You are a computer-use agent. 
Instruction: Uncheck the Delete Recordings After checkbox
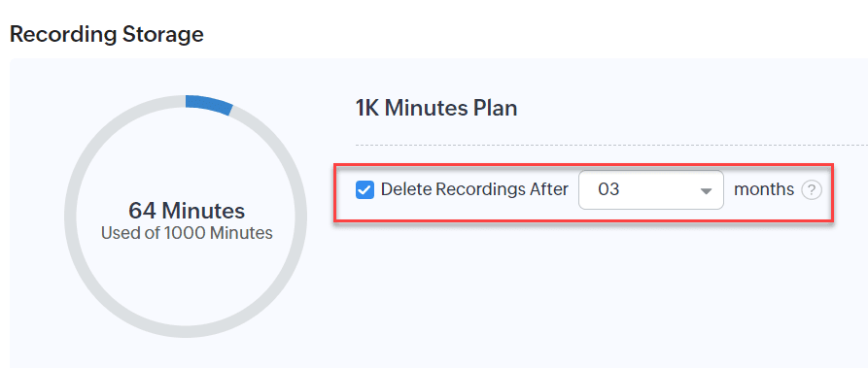click(x=365, y=190)
